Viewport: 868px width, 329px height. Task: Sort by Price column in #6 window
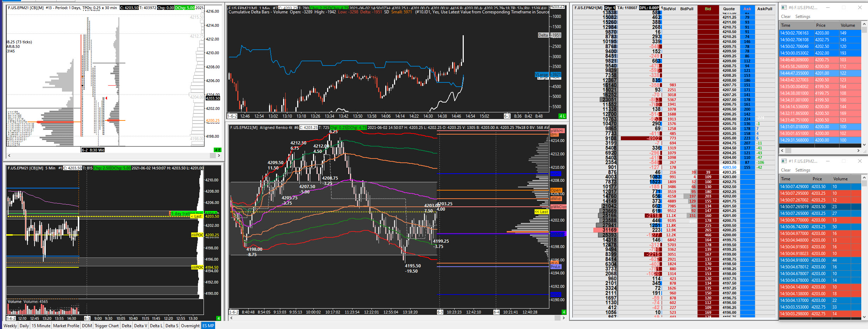[826, 25]
